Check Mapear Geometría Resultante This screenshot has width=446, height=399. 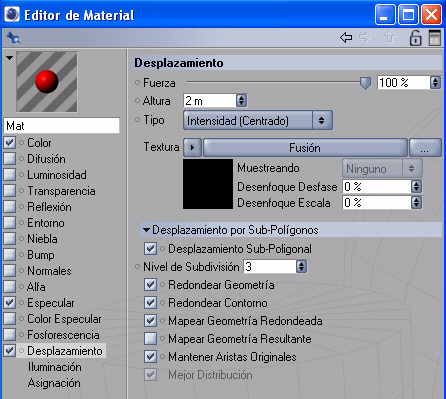[150, 339]
